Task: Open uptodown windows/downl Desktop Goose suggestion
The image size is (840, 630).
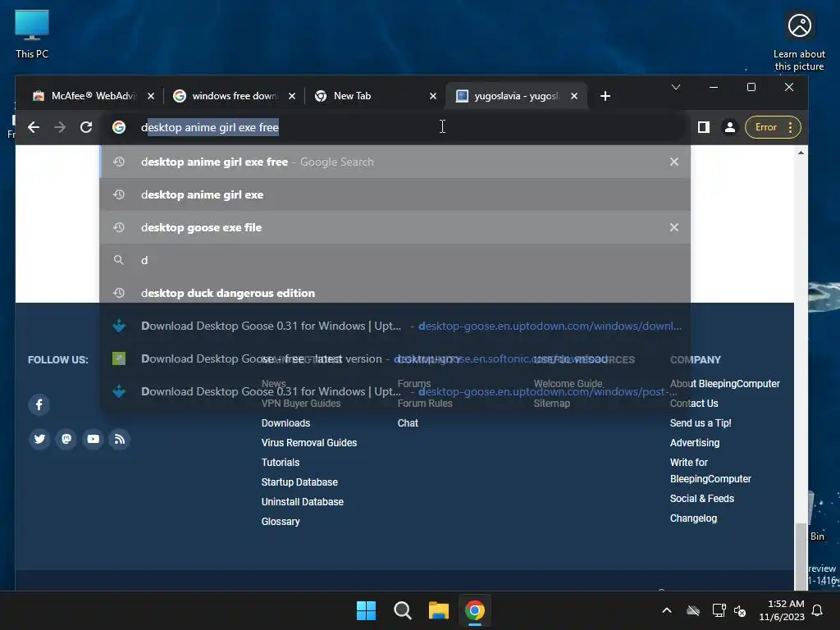Action: (395, 326)
